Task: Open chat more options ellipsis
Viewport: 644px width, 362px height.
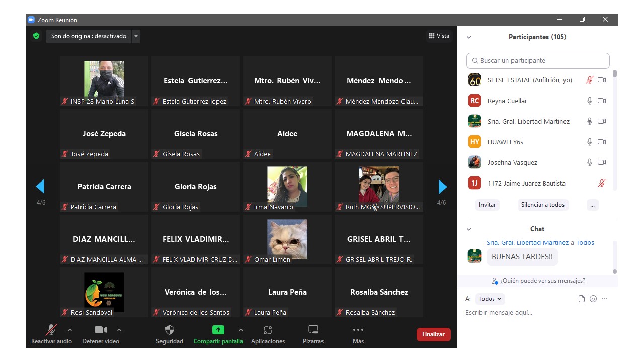Action: point(605,299)
